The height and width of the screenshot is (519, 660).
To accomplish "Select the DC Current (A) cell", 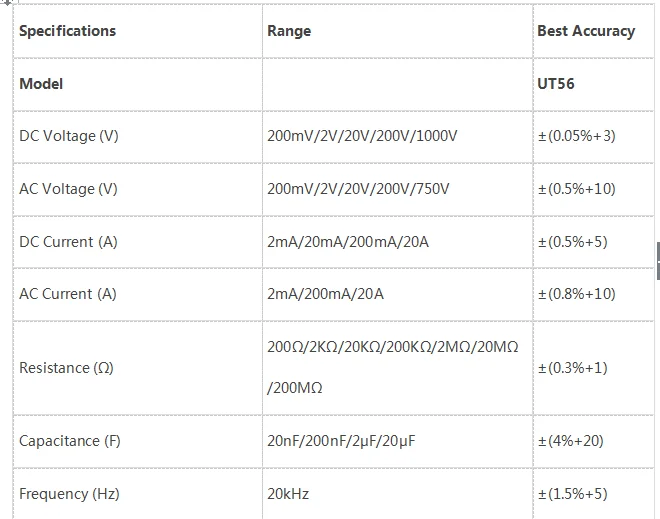I will (138, 242).
